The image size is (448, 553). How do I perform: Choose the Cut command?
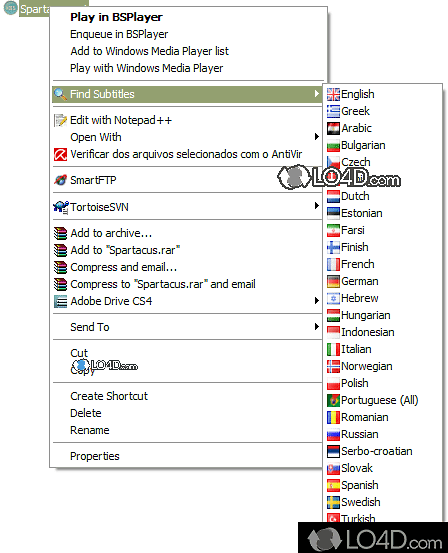coord(79,353)
